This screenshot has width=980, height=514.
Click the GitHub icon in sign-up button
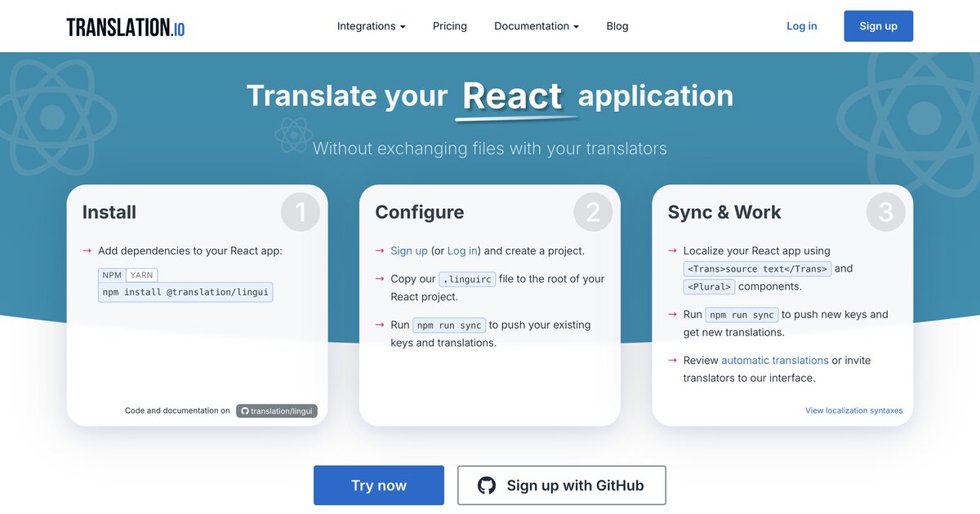(x=487, y=485)
